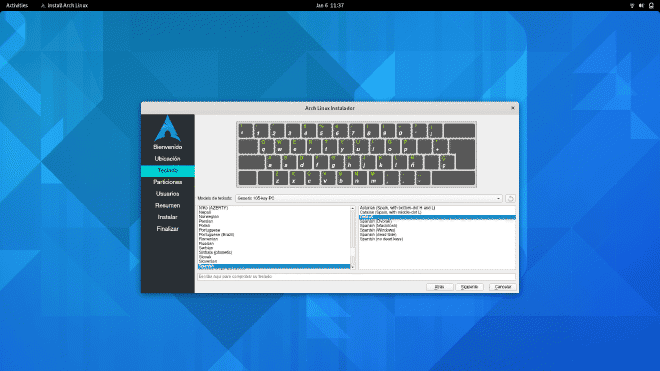The height and width of the screenshot is (371, 660).
Task: Select the highlighted Default variant
Action: click(437, 217)
